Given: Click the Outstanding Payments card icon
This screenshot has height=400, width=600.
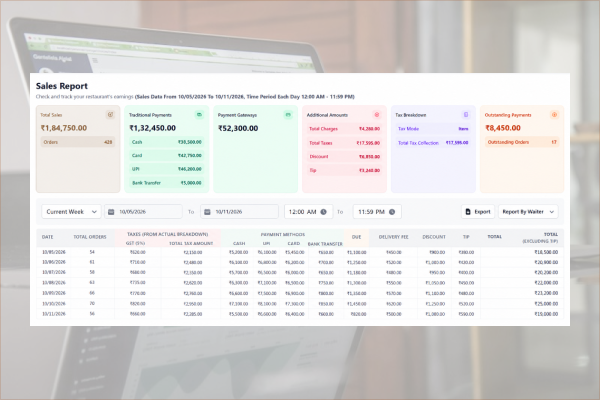Looking at the screenshot, I should click(554, 114).
